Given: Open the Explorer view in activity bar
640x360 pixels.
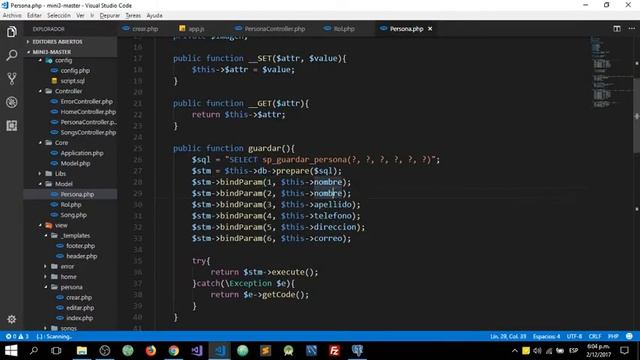Looking at the screenshot, I should click(x=11, y=32).
